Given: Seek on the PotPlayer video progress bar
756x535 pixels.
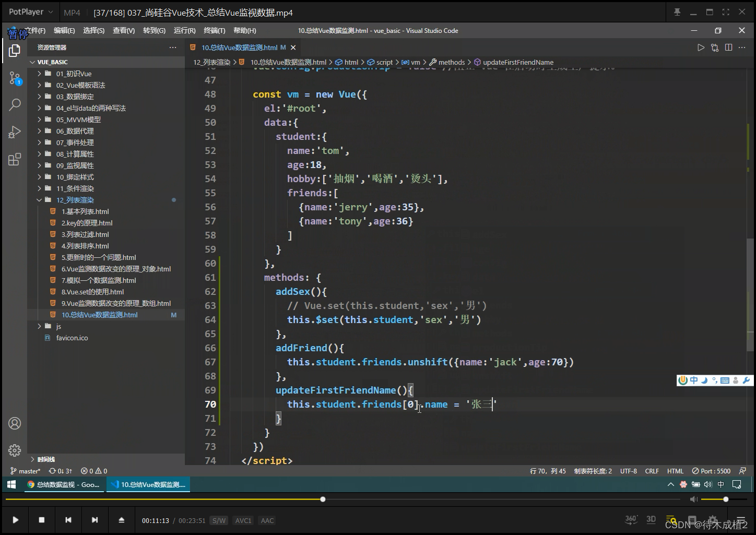Looking at the screenshot, I should (342, 500).
